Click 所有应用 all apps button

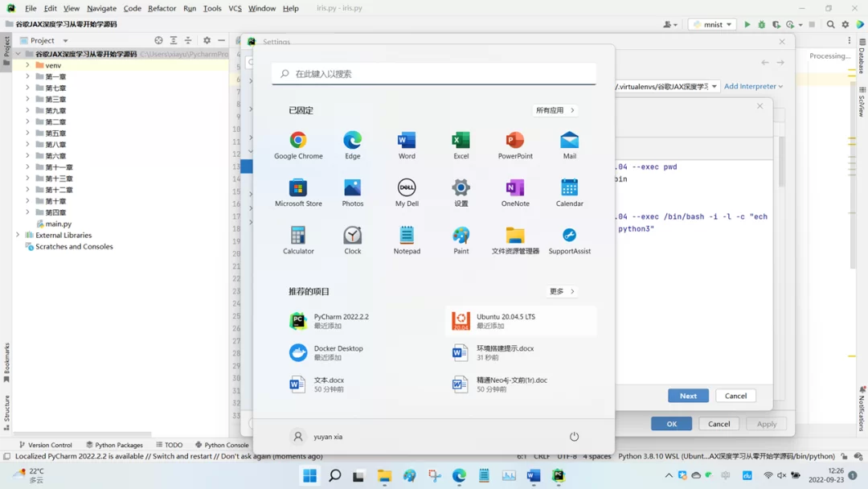tap(555, 110)
